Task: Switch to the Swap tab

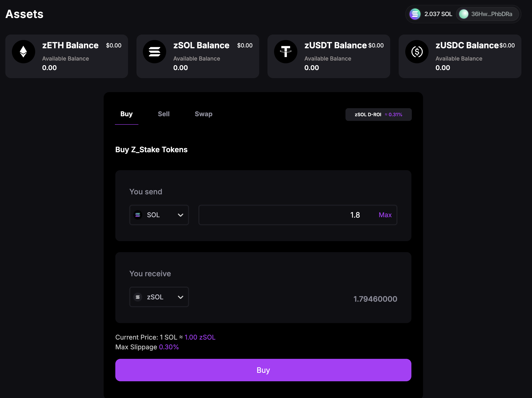Action: (x=203, y=114)
